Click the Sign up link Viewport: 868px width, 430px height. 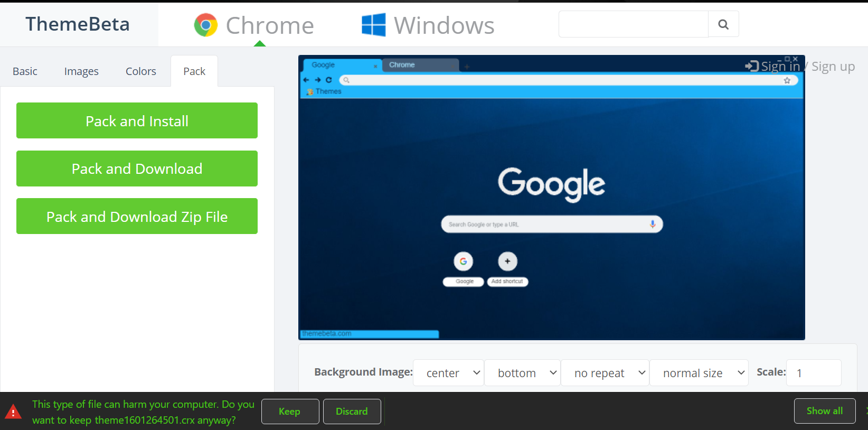point(833,66)
